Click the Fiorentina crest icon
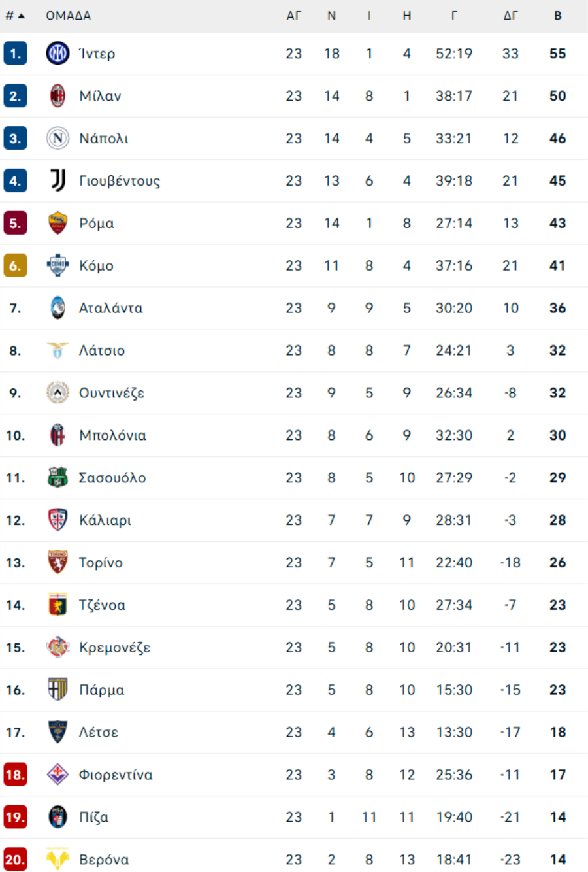This screenshot has height=872, width=588. 57,775
